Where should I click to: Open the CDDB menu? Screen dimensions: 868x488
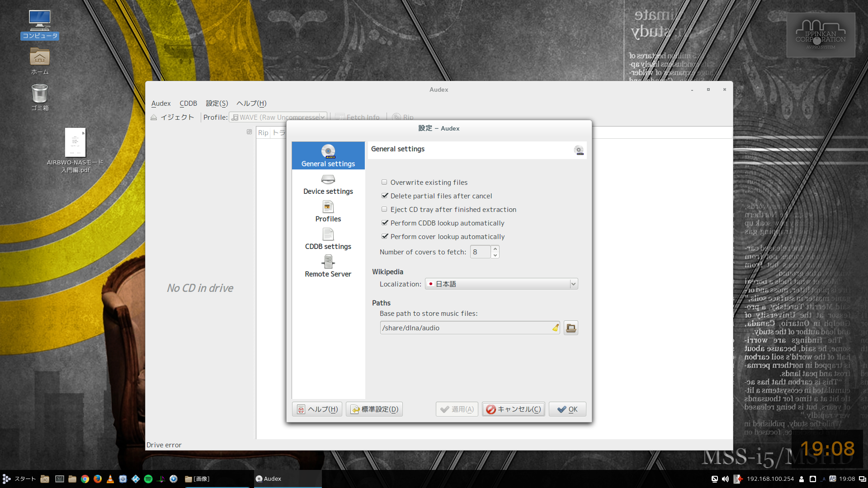pos(188,103)
